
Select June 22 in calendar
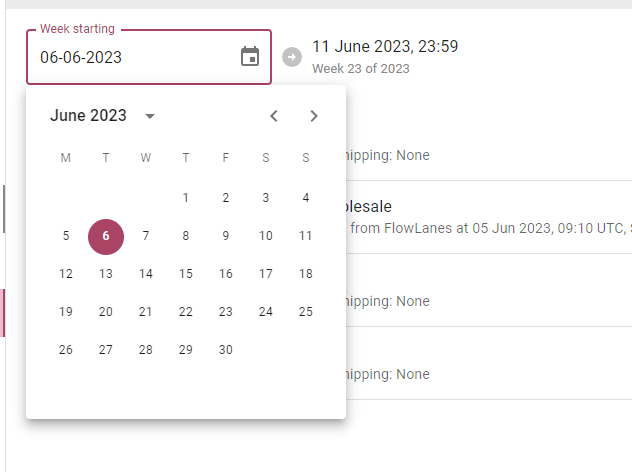click(x=186, y=312)
